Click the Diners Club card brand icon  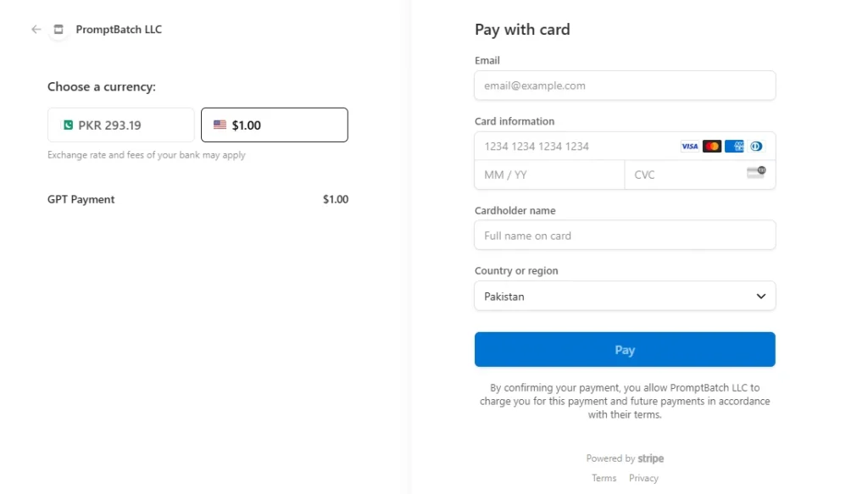click(756, 146)
